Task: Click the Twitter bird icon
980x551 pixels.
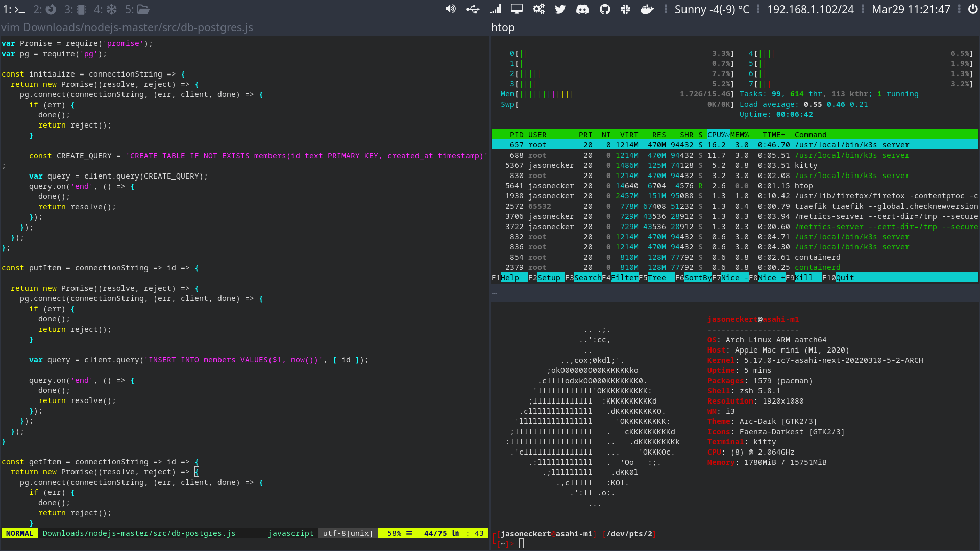Action: 560,9
